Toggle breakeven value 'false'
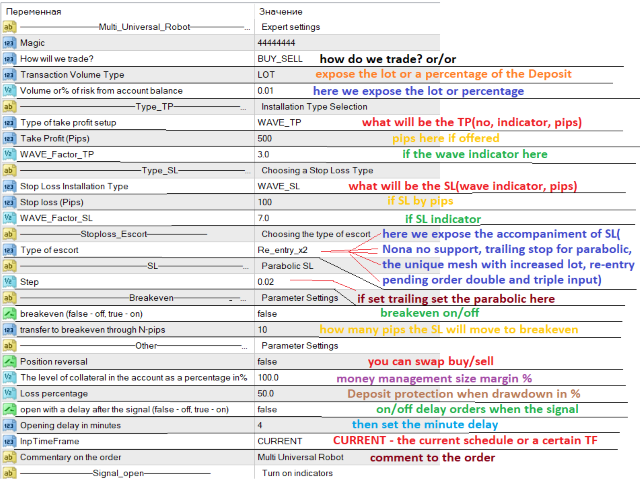This screenshot has width=640, height=480. pos(267,314)
